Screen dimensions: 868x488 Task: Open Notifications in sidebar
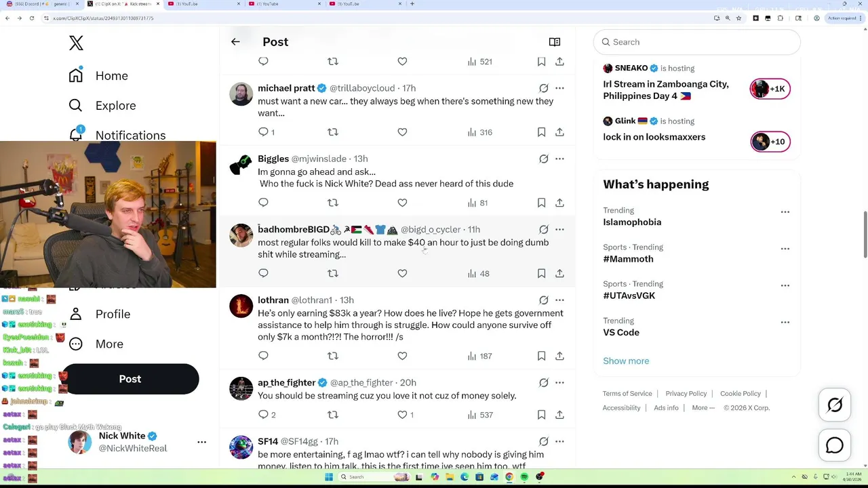117,135
